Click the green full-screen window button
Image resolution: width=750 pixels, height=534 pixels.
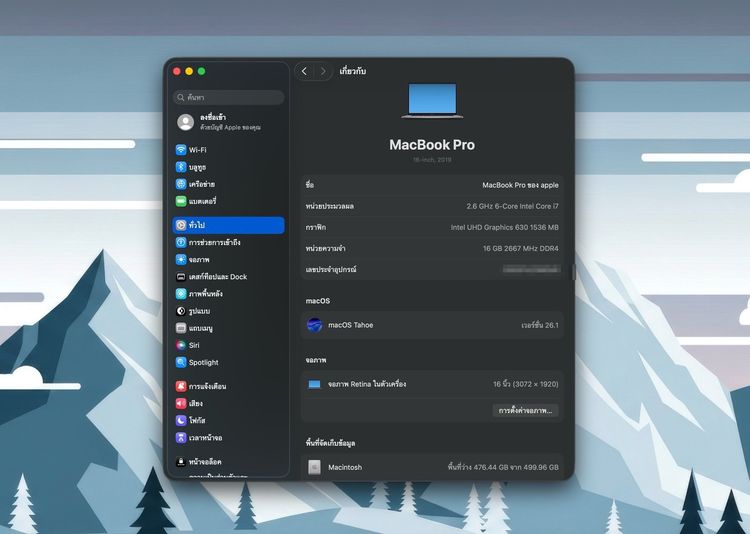(201, 71)
